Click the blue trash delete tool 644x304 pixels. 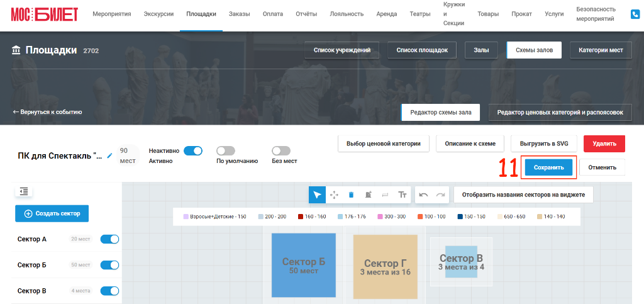point(351,194)
